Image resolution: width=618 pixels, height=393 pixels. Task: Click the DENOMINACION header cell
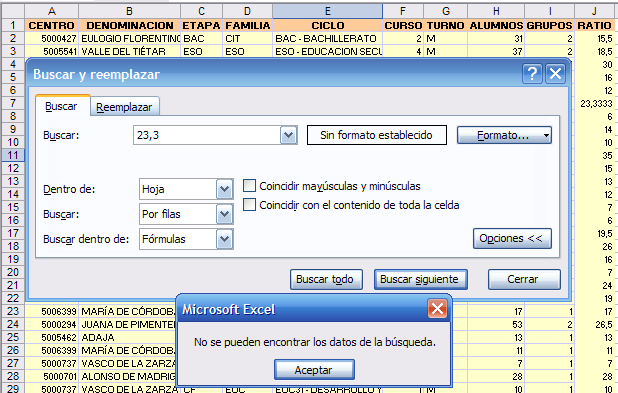130,25
